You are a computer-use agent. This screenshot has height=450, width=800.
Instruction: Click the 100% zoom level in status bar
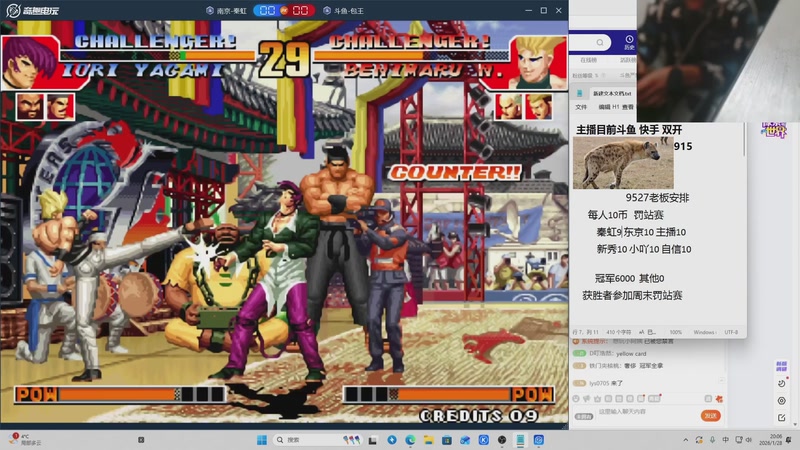[x=676, y=332]
